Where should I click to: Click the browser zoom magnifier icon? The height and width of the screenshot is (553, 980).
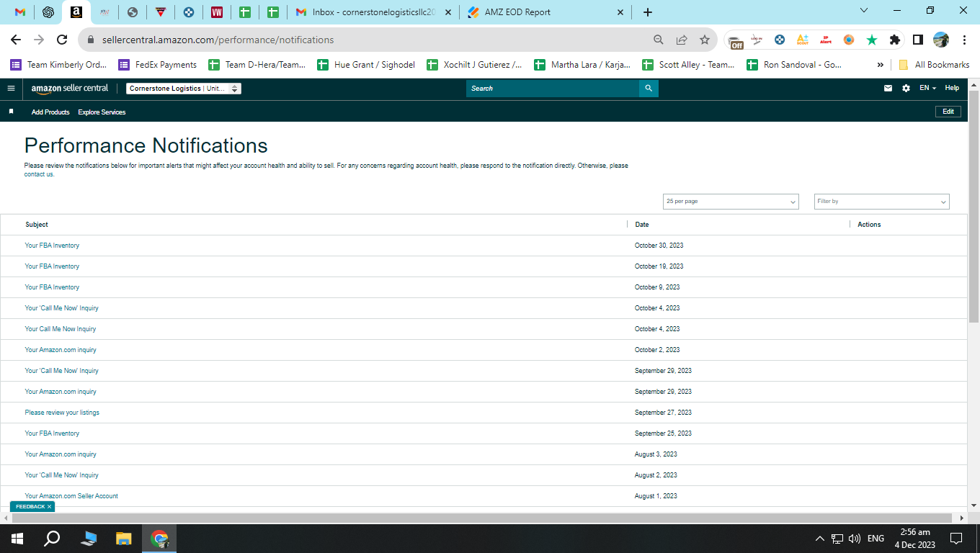pos(659,40)
